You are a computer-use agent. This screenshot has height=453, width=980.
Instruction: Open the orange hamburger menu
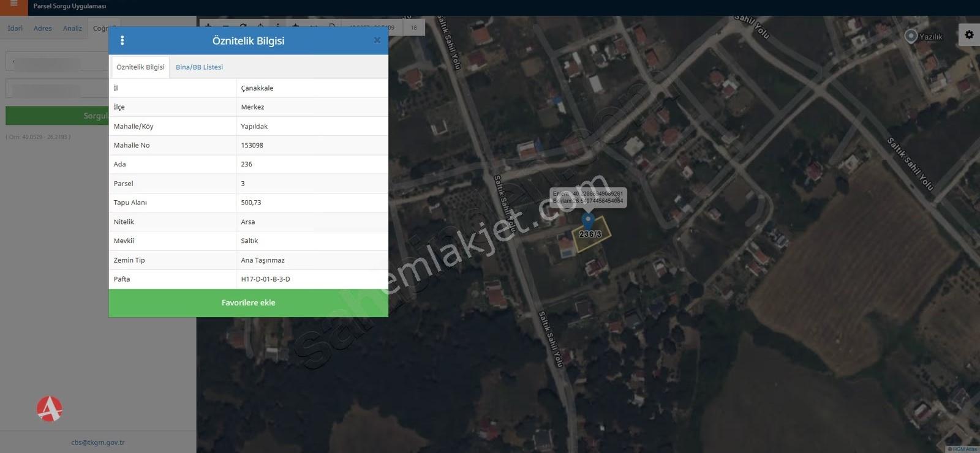click(13, 4)
